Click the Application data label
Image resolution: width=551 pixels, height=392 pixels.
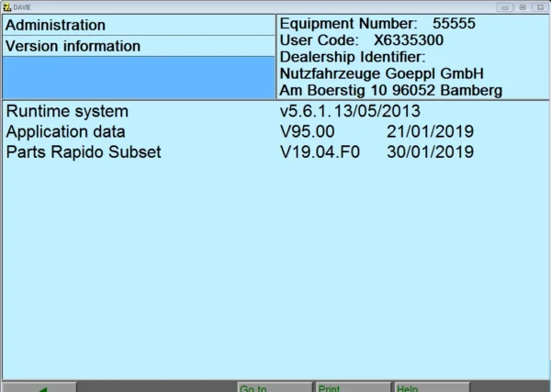pyautogui.click(x=66, y=131)
